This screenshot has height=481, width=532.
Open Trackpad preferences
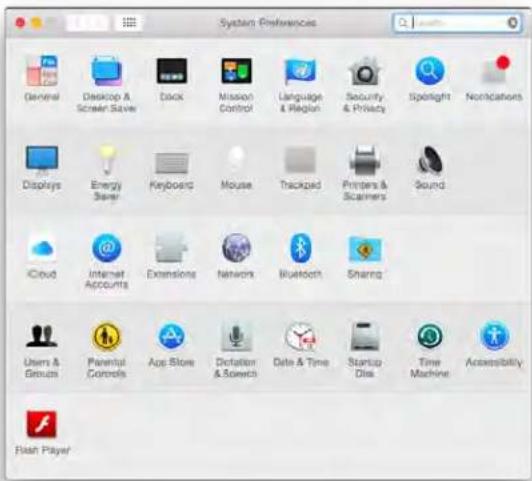pyautogui.click(x=301, y=159)
